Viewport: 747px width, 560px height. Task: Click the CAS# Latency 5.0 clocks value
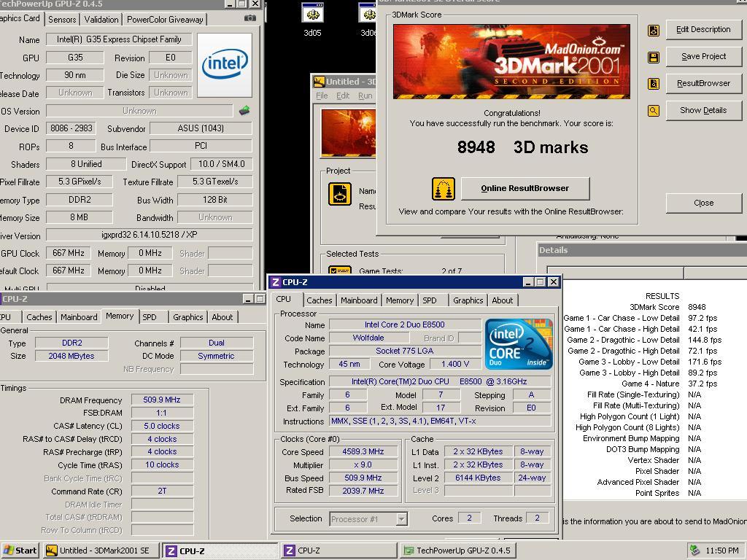pos(162,426)
